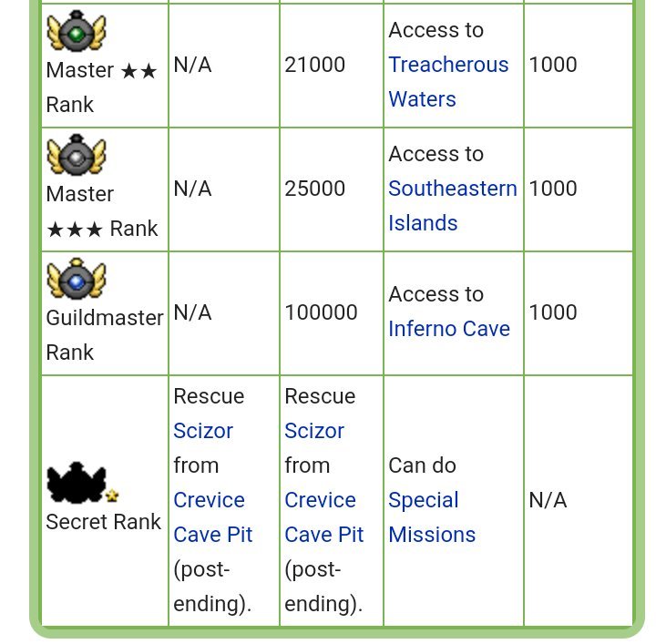Viewport: 656px width, 644px height.
Task: Click N/A in the Secret Rank row's last column
Action: (548, 500)
